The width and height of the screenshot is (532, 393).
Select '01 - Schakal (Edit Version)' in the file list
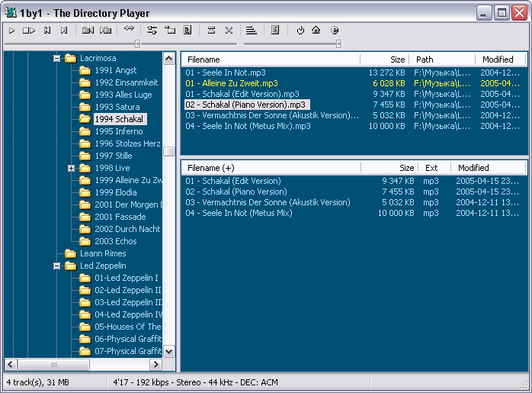pos(233,181)
